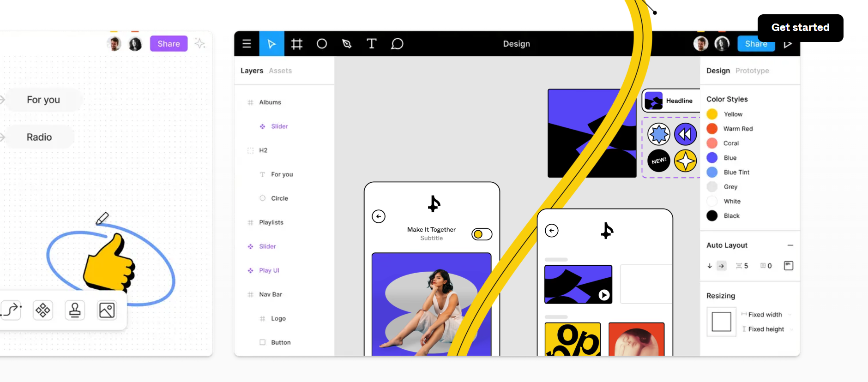Image resolution: width=868 pixels, height=382 pixels.
Task: Select the Grey color style
Action: click(723, 187)
